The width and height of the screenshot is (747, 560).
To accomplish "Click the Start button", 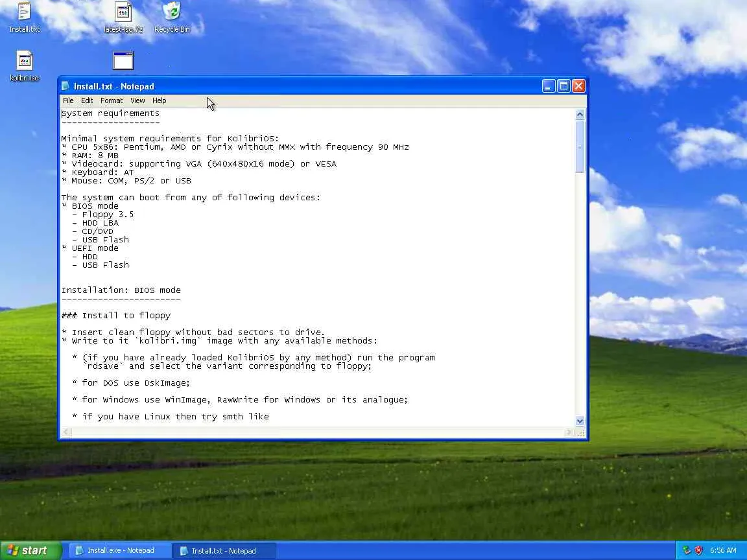I will click(31, 550).
